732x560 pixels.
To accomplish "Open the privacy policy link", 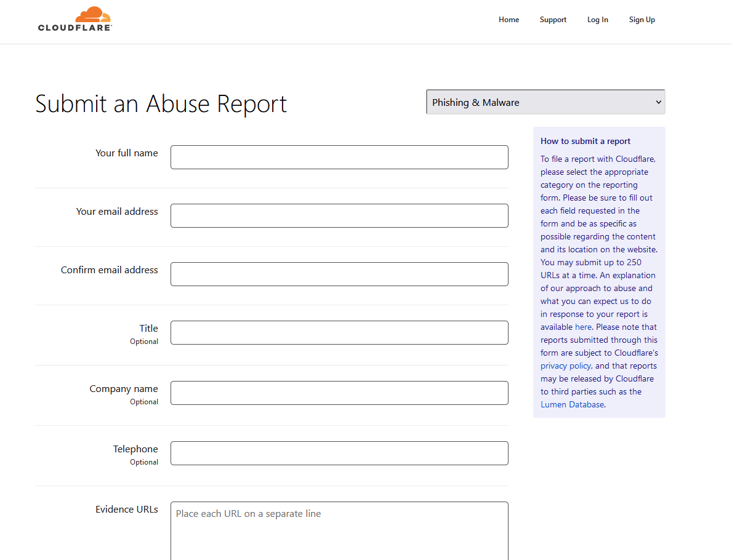I will pyautogui.click(x=566, y=366).
